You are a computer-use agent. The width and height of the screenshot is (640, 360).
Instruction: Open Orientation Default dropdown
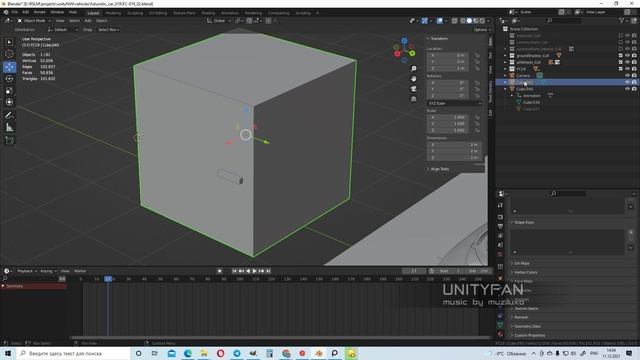pyautogui.click(x=63, y=30)
